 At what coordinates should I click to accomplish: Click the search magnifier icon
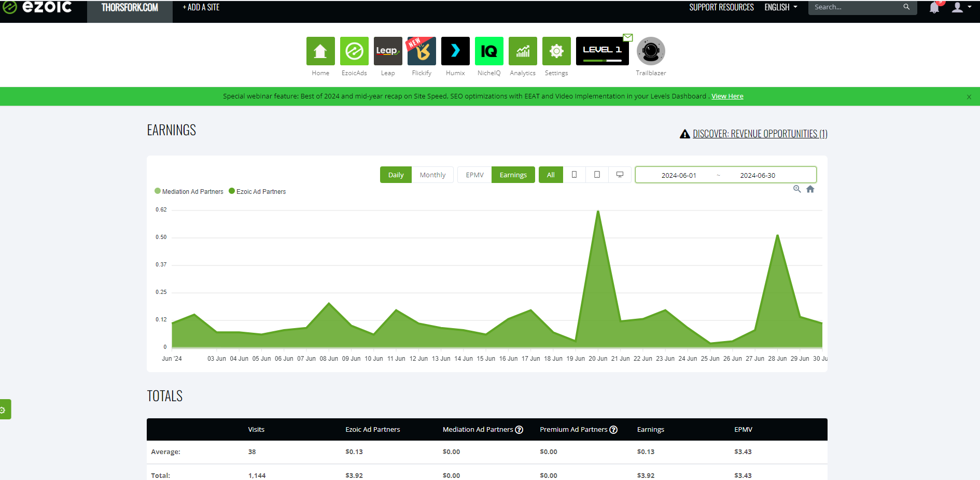(x=906, y=7)
